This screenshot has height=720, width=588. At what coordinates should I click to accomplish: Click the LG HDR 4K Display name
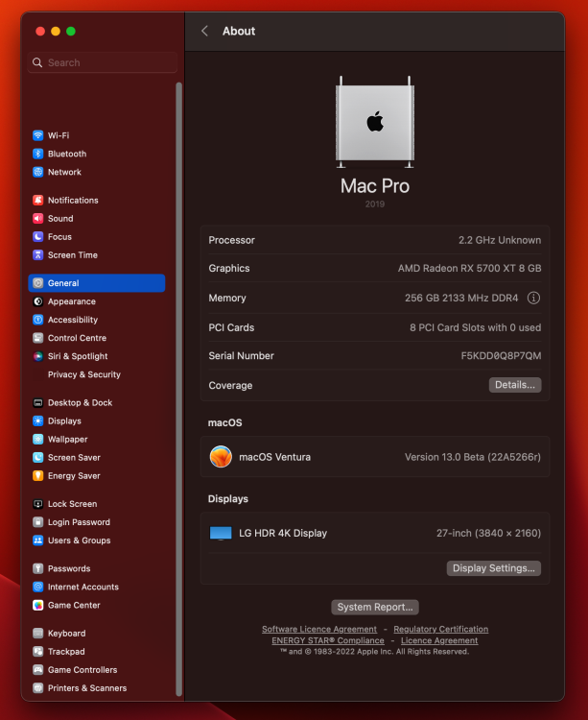click(x=283, y=533)
